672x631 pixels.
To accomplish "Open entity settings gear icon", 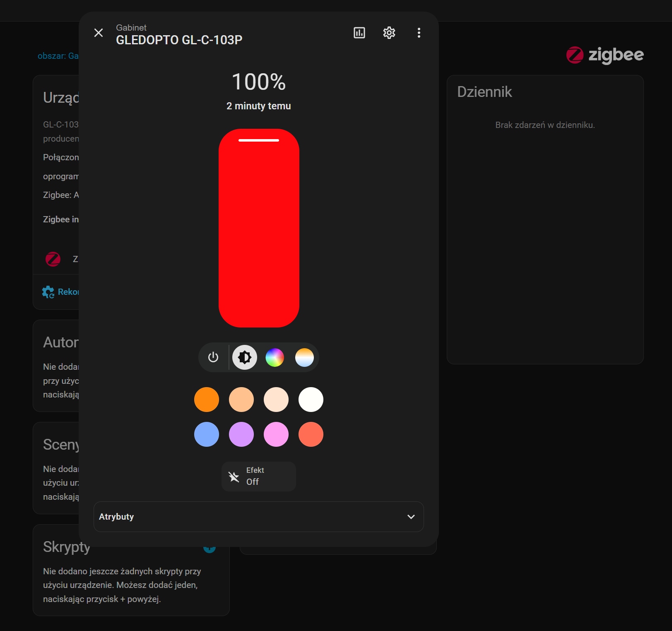I will 389,33.
